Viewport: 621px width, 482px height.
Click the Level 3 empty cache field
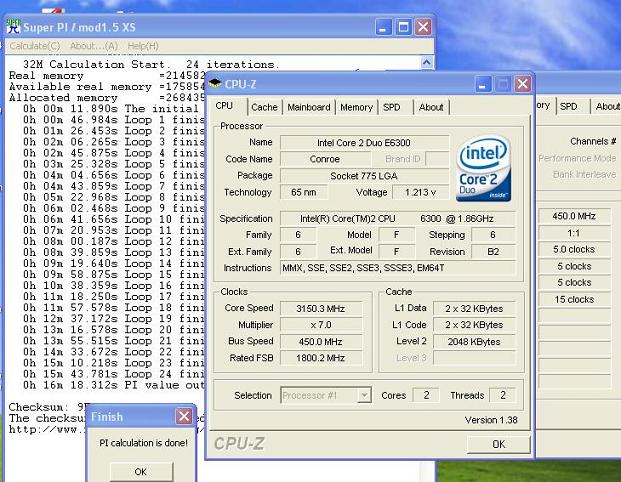tap(474, 358)
